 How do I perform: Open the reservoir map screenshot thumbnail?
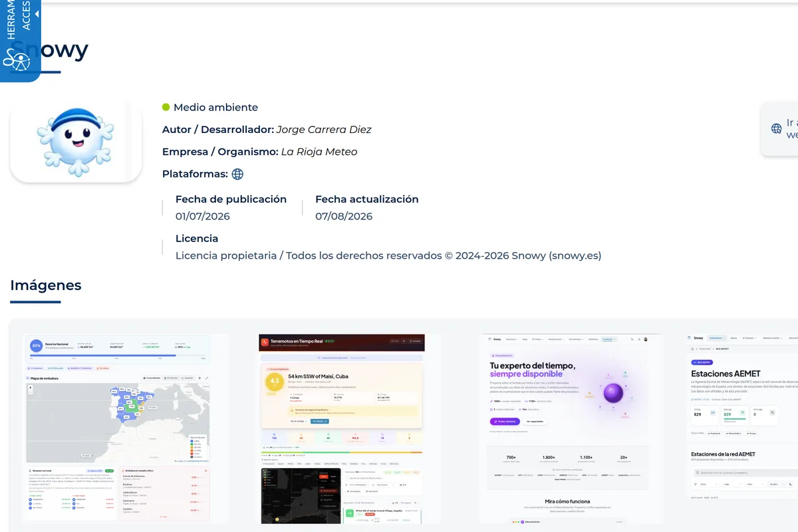click(x=118, y=428)
